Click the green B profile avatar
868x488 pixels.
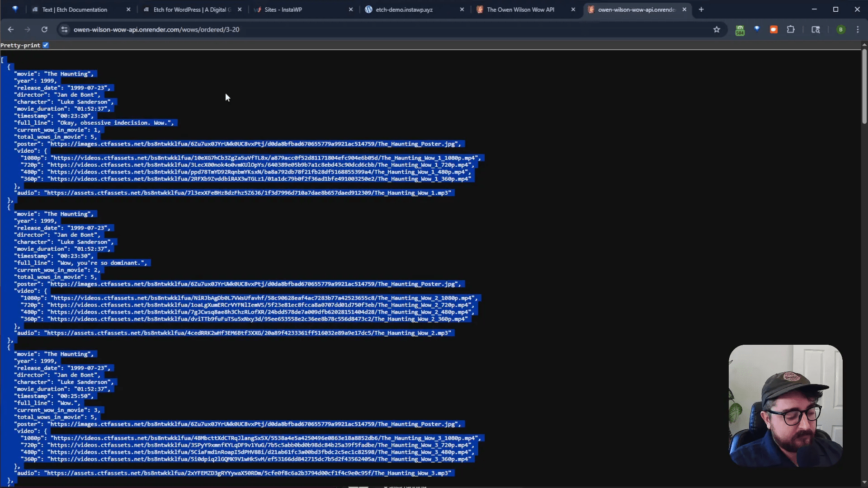point(840,29)
